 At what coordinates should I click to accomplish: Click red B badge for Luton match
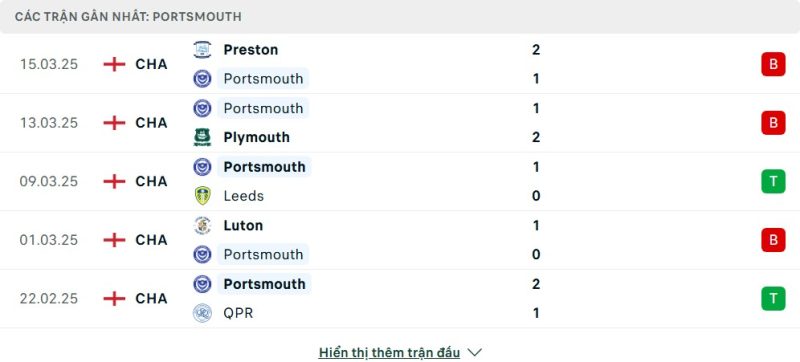[773, 240]
